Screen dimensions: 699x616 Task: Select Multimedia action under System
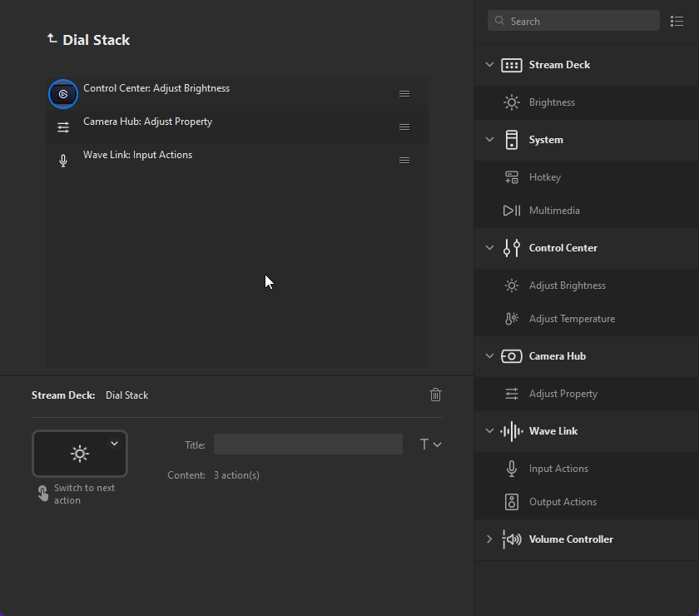pyautogui.click(x=554, y=211)
